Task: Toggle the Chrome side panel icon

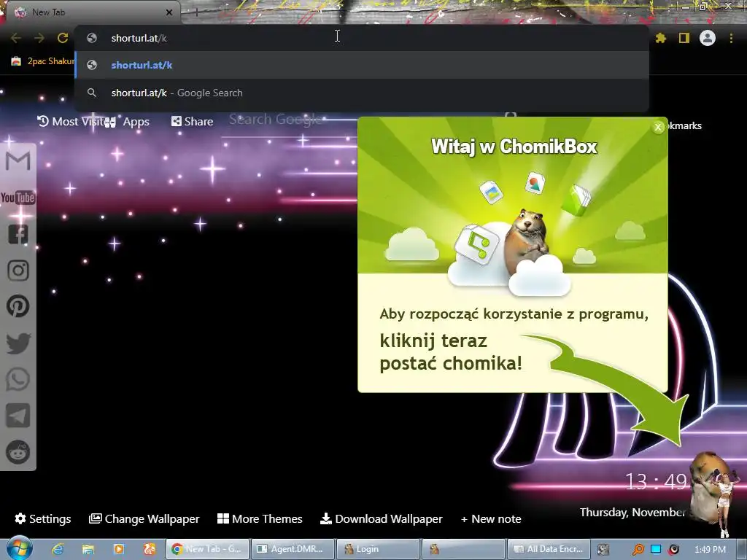Action: (684, 38)
